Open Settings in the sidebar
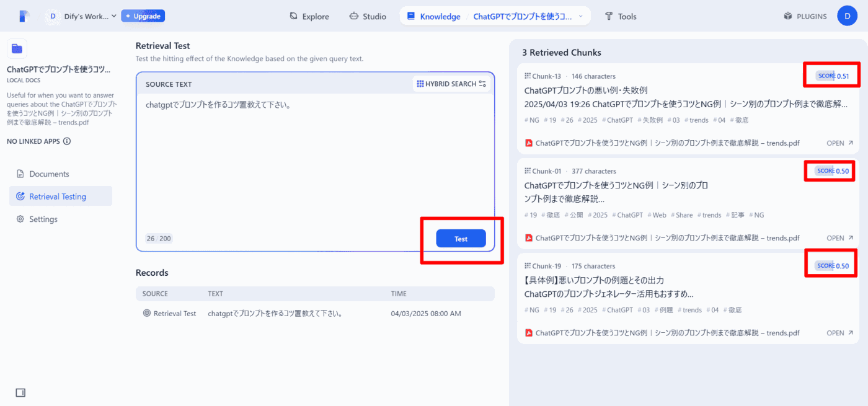 [61, 219]
